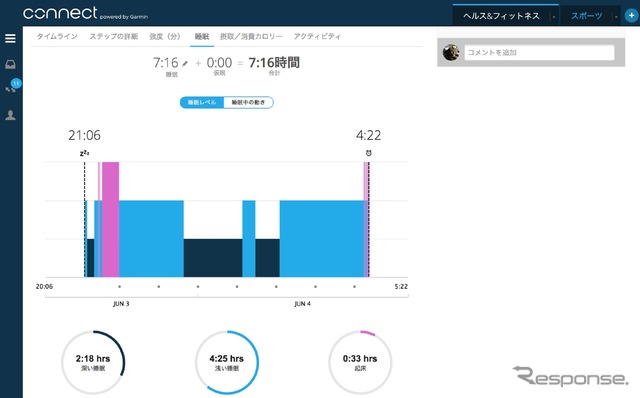
Task: Click the 5:22 axis end label
Action: coord(401,287)
